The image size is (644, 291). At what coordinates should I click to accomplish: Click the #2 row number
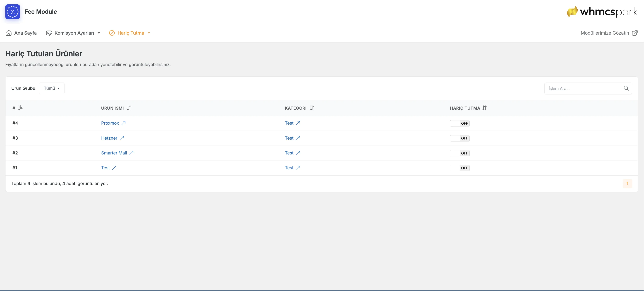15,153
